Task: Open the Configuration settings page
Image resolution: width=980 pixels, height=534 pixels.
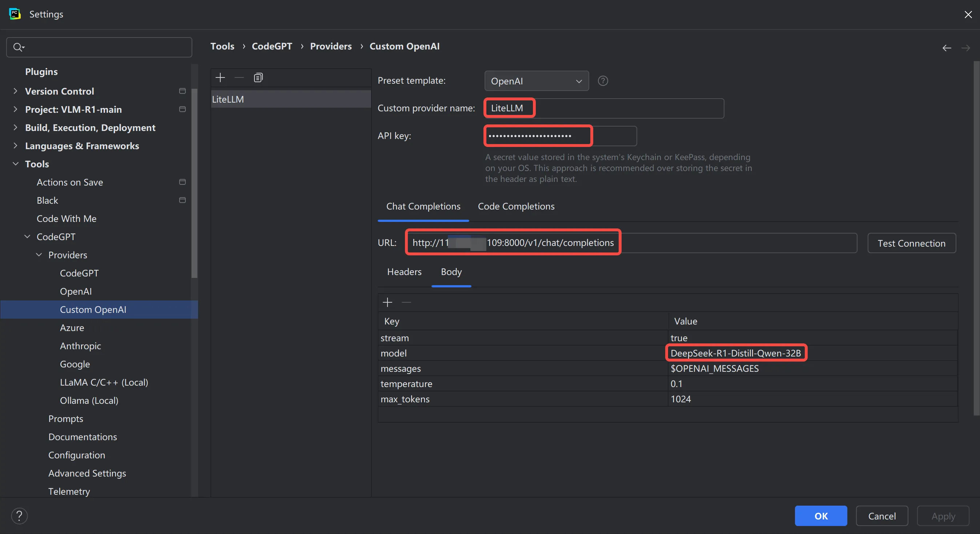Action: coord(76,455)
